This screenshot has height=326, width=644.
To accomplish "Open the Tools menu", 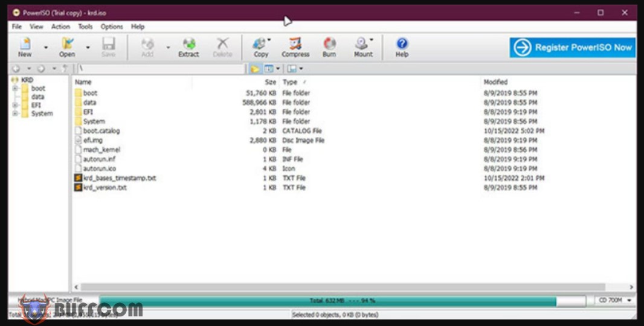I will [x=85, y=27].
